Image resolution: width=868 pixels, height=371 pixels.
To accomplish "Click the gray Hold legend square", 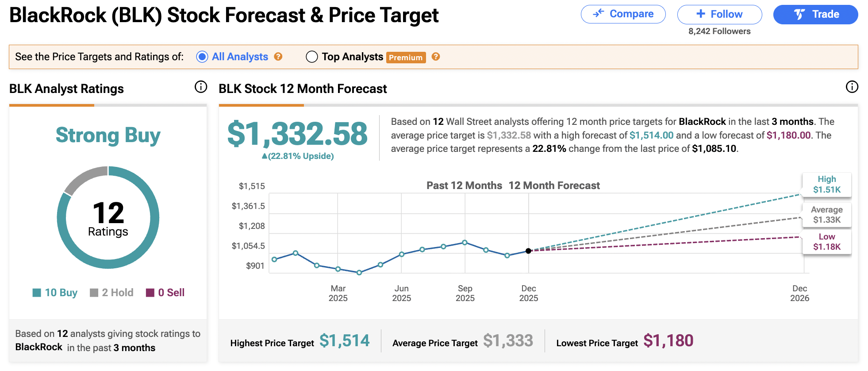I will click(x=94, y=293).
